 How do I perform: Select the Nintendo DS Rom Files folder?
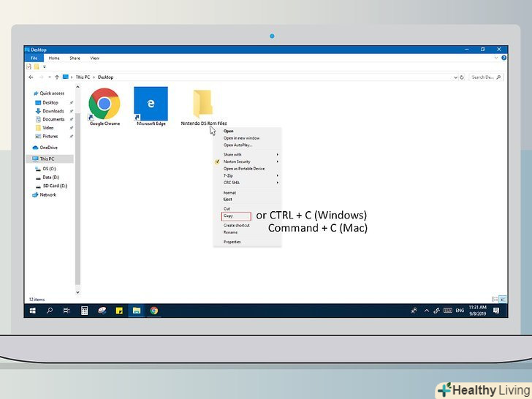(204, 107)
